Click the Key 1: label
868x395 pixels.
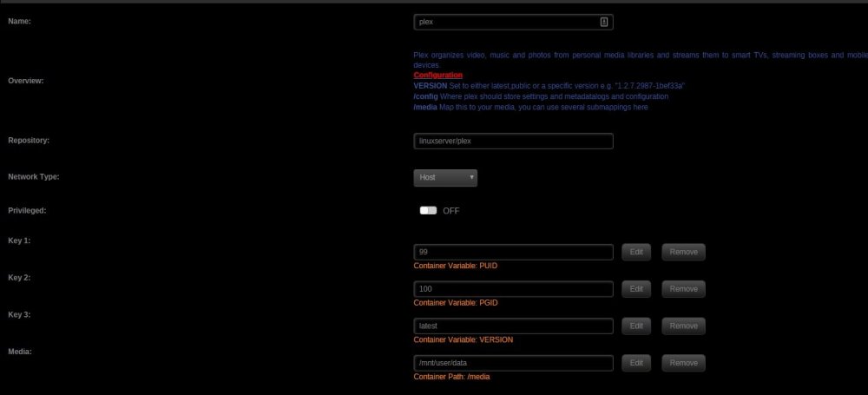19,241
